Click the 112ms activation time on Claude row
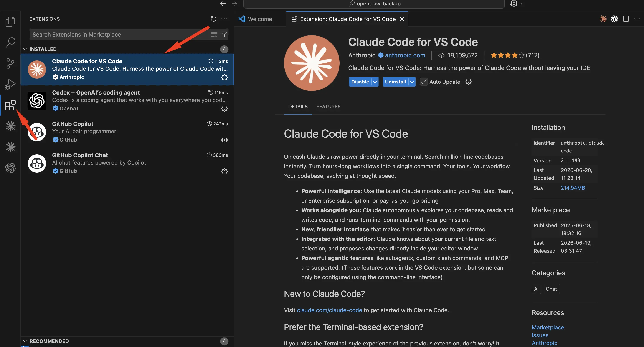Screen dimensions: 644x347 pos(218,61)
